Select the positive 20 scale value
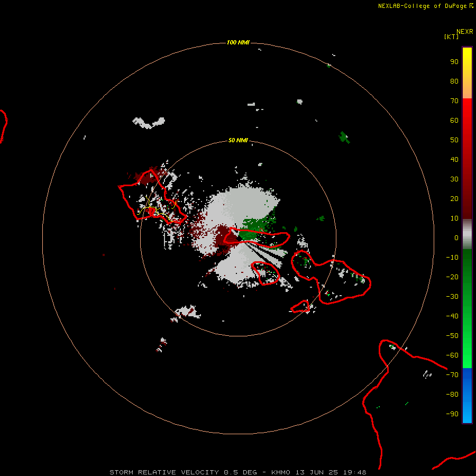 pyautogui.click(x=454, y=199)
